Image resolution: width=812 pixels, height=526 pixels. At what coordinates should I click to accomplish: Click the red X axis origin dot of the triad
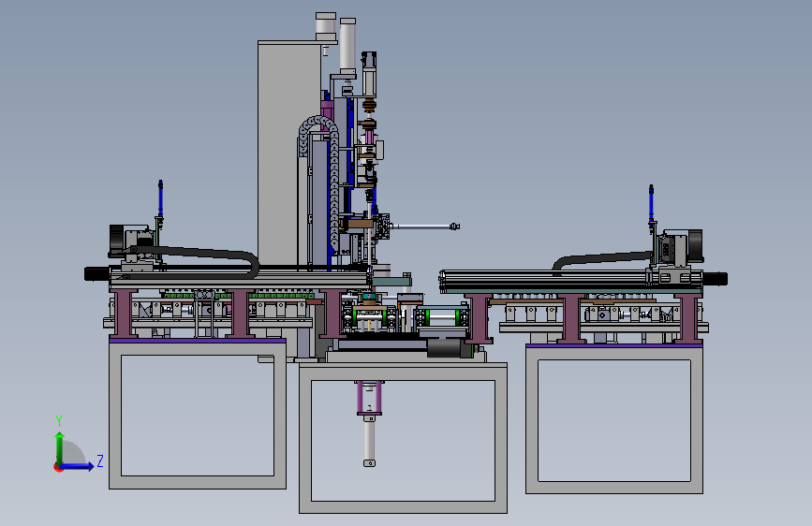pos(57,467)
